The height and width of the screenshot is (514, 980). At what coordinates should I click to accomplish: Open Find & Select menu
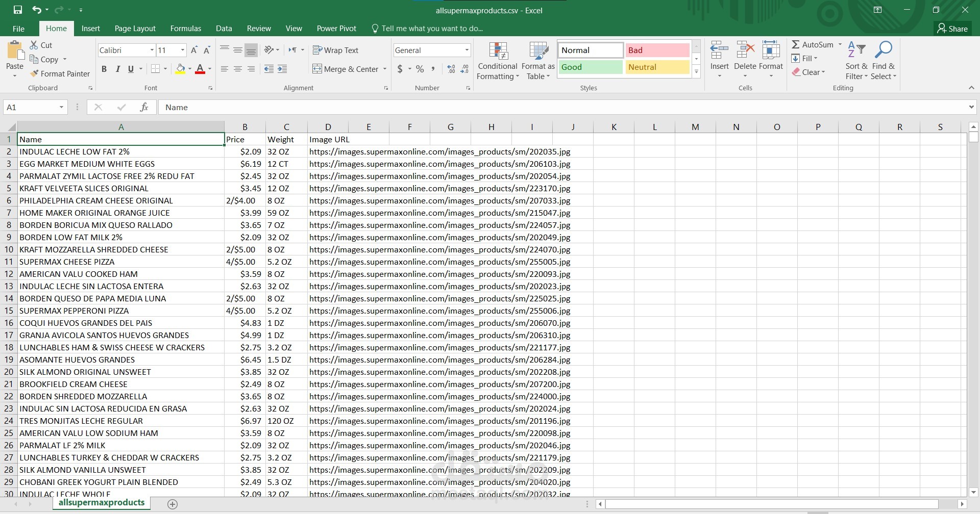coord(884,61)
